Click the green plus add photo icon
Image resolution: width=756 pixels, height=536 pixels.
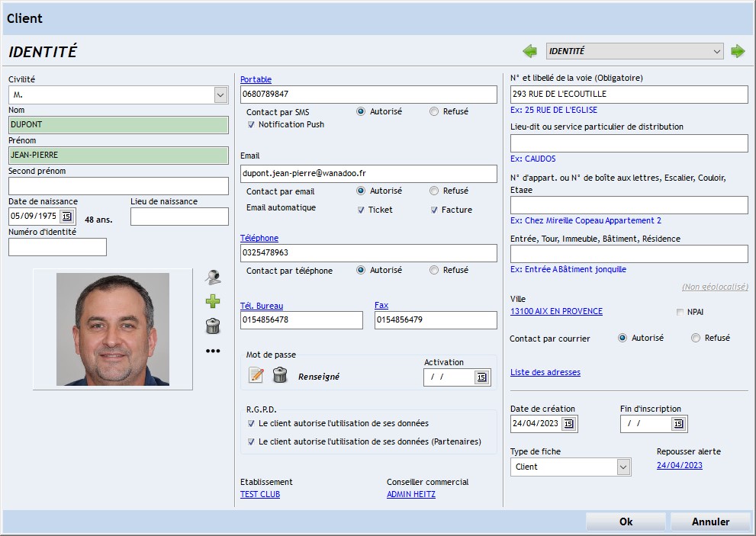tap(213, 302)
